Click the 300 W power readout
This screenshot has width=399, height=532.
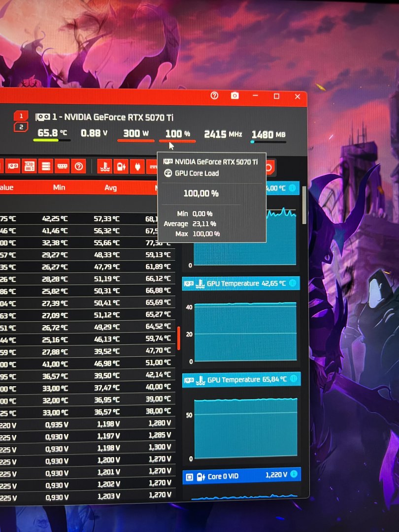136,133
